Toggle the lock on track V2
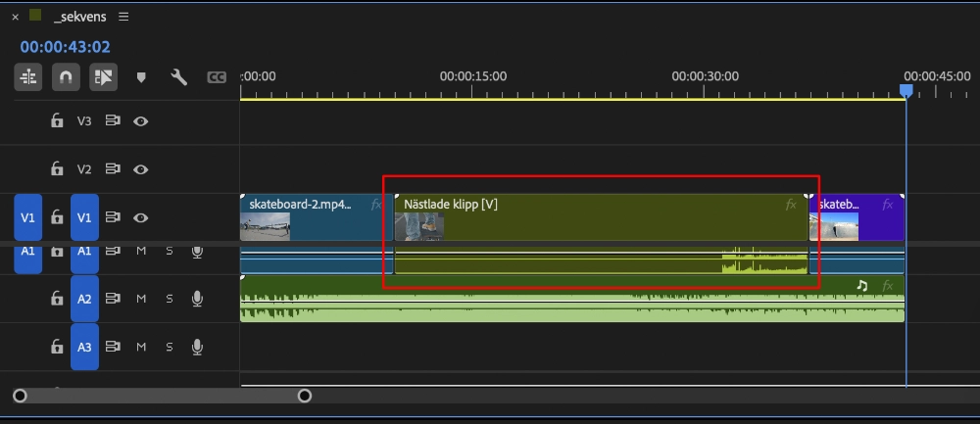Screen dimensions: 980x424 pyautogui.click(x=57, y=168)
